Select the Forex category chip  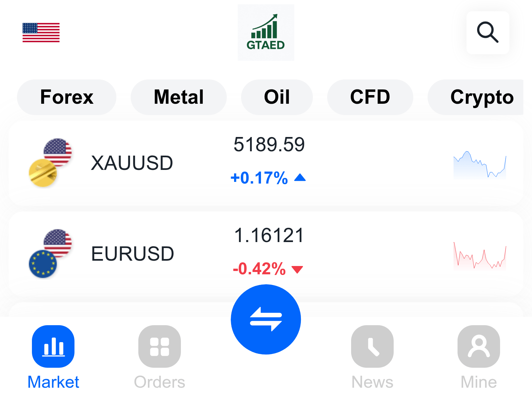click(x=67, y=97)
